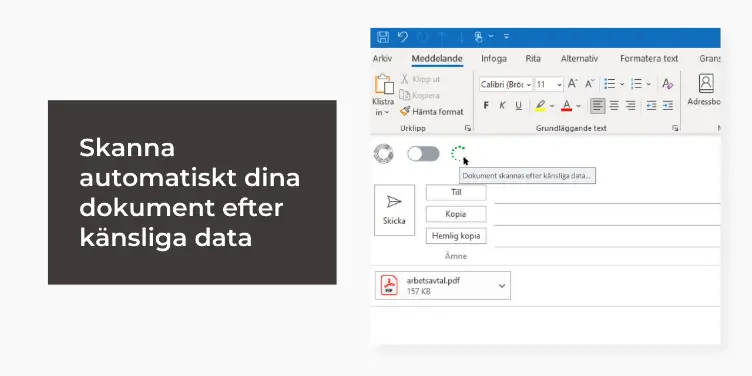Click the arbetsavtal.pdf file name
The height and width of the screenshot is (376, 752).
click(x=433, y=281)
